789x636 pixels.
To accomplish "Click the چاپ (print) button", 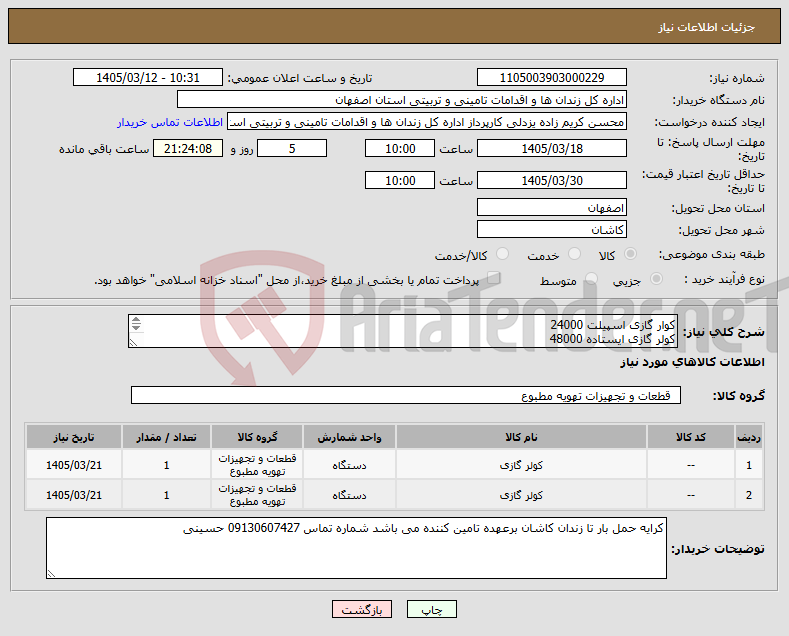I will pyautogui.click(x=432, y=609).
